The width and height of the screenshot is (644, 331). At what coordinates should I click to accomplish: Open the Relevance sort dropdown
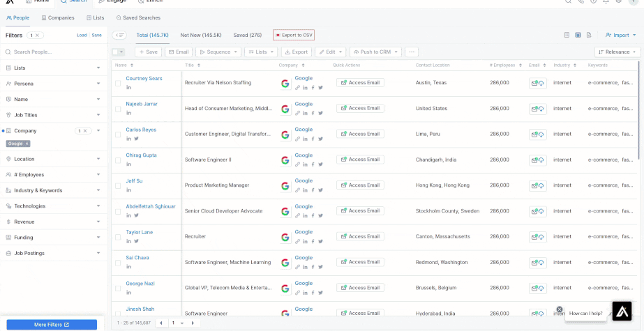pyautogui.click(x=617, y=52)
